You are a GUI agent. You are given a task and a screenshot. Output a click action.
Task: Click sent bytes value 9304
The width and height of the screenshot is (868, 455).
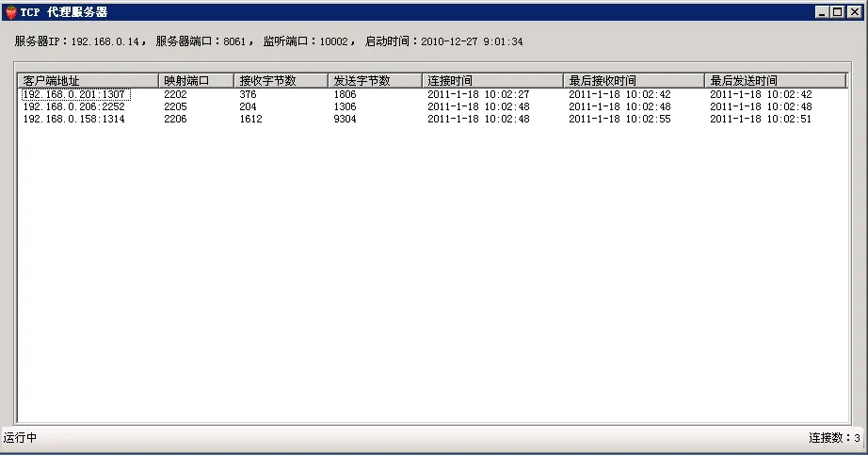[x=345, y=119]
